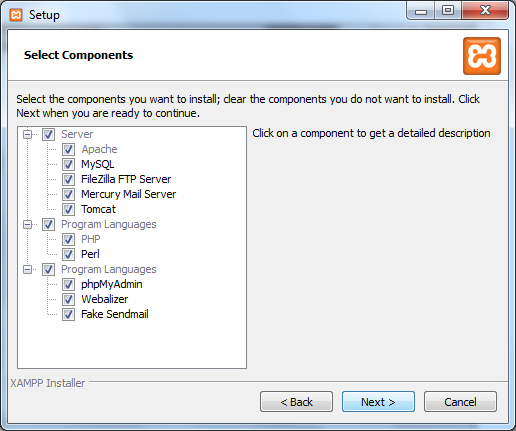Uncheck the Webalizer checkbox
The height and width of the screenshot is (431, 516).
pos(68,299)
